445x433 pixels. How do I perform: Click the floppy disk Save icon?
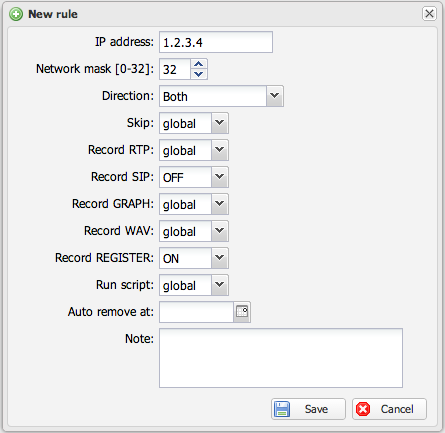coord(282,409)
